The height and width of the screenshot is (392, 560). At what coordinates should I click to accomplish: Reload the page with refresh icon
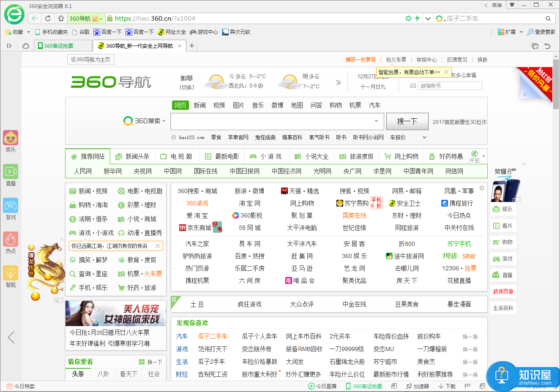pos(48,18)
